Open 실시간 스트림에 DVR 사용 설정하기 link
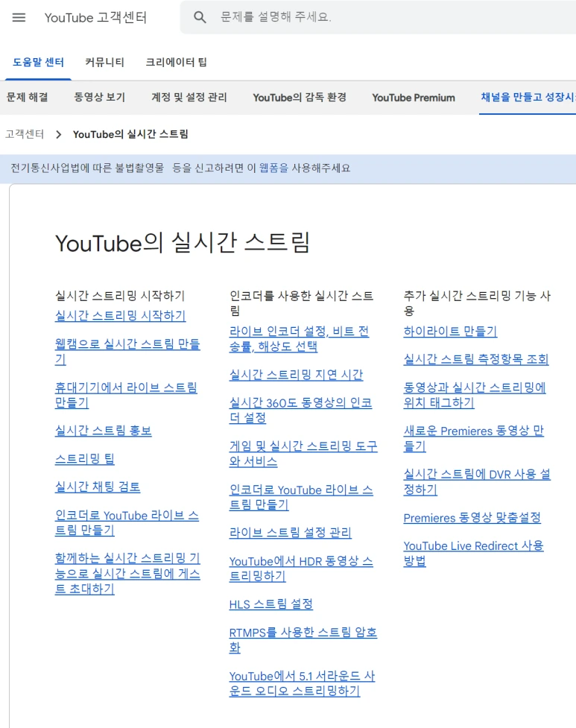 [477, 481]
